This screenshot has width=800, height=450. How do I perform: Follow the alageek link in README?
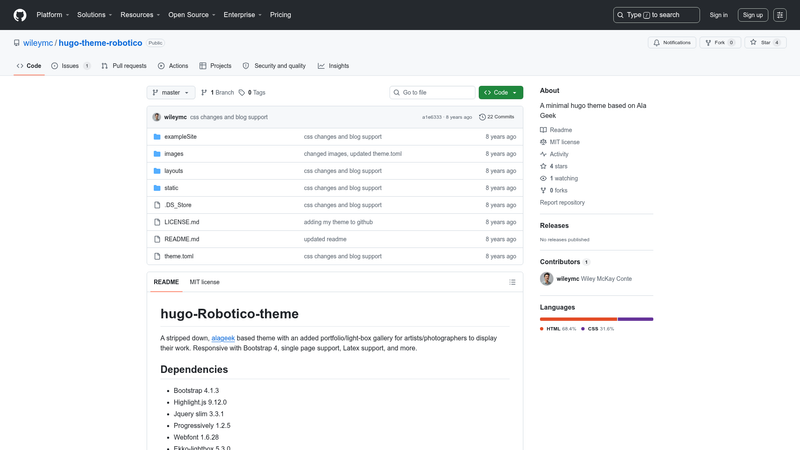(x=223, y=338)
